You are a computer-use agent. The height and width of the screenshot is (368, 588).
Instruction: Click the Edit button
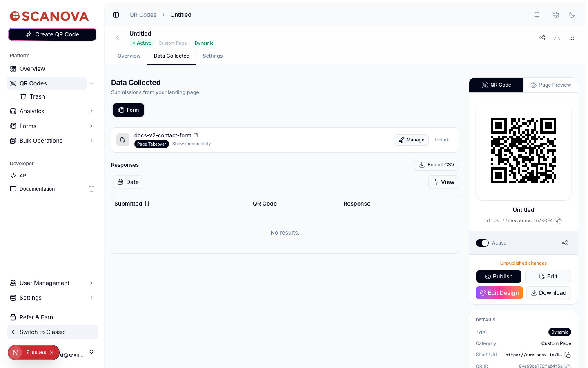point(548,276)
